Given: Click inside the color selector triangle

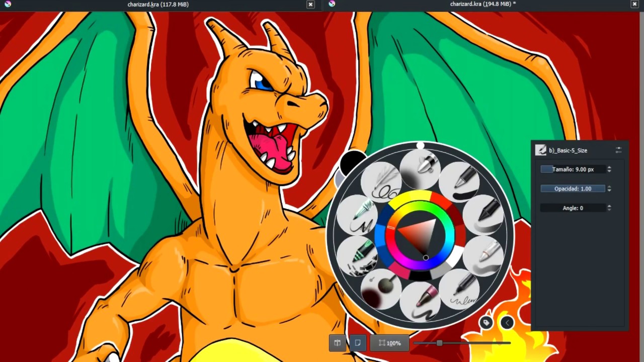Looking at the screenshot, I should 421,234.
